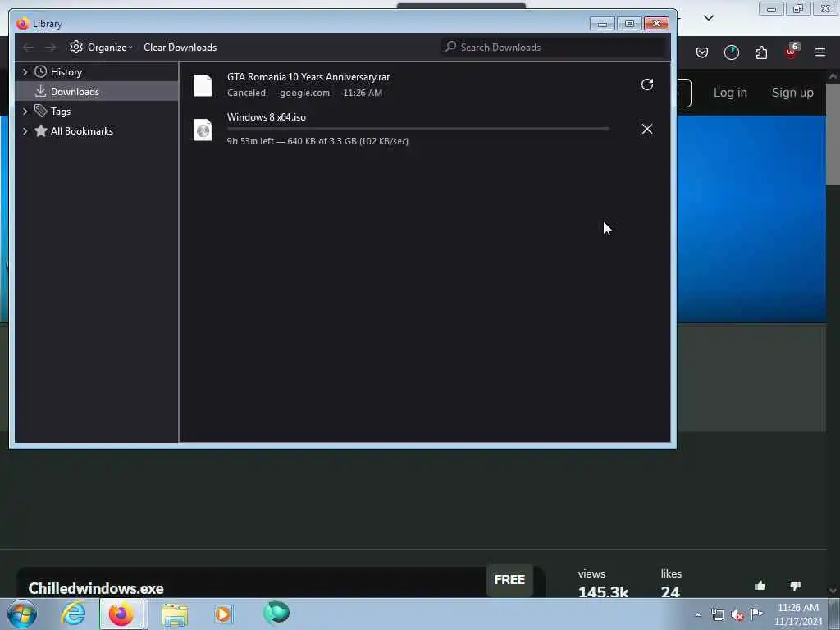Image resolution: width=840 pixels, height=630 pixels.
Task: Select the Windows 8 x64.iso entry
Action: click(424, 129)
